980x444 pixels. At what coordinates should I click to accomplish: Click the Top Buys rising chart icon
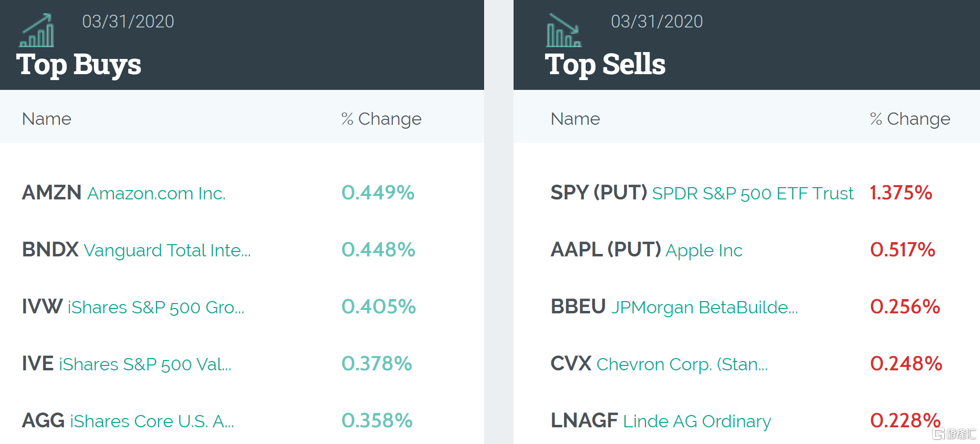pos(37,30)
